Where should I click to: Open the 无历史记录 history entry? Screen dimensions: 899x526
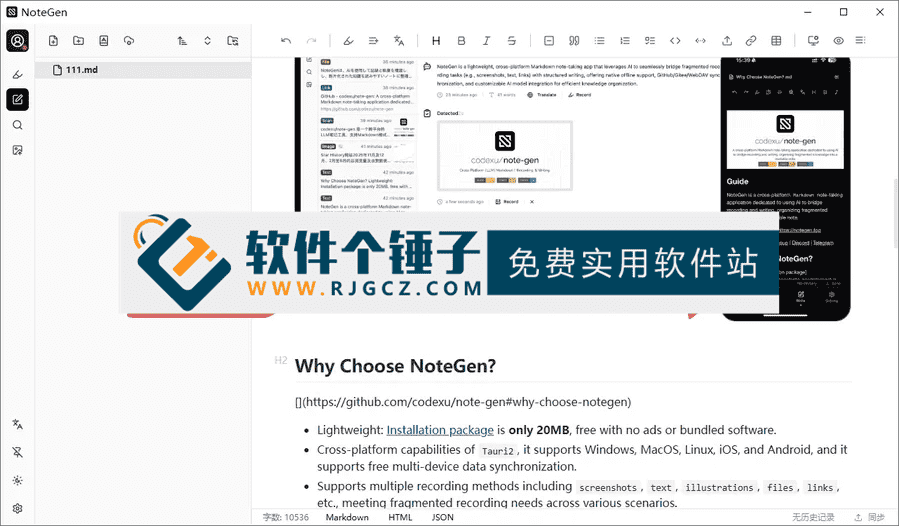tap(813, 517)
